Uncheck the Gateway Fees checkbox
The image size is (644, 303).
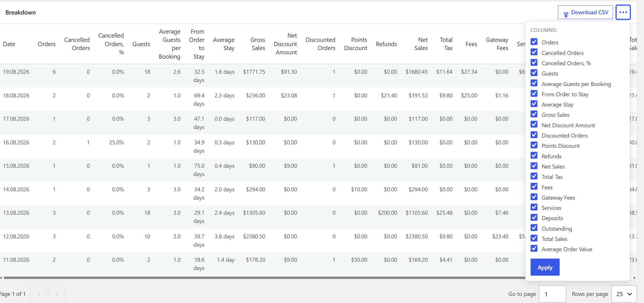[x=534, y=197]
